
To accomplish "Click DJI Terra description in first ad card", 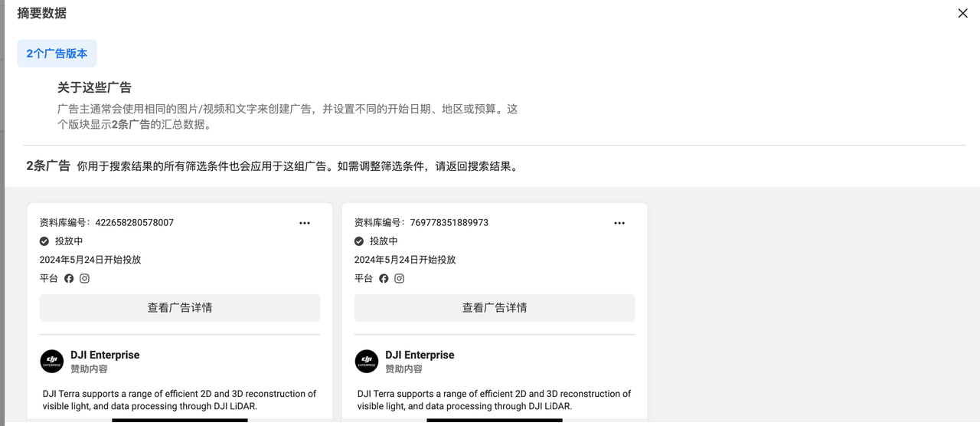I will [180, 400].
